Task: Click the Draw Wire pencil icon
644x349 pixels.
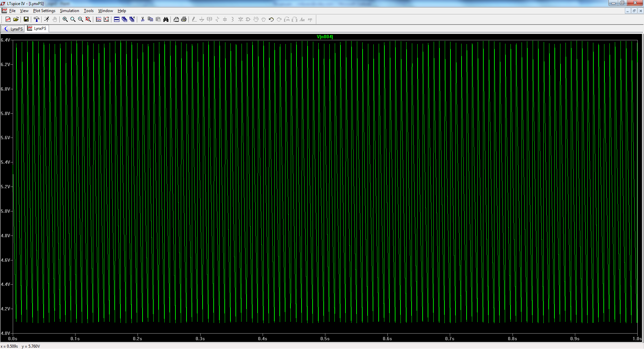Action: click(x=194, y=19)
